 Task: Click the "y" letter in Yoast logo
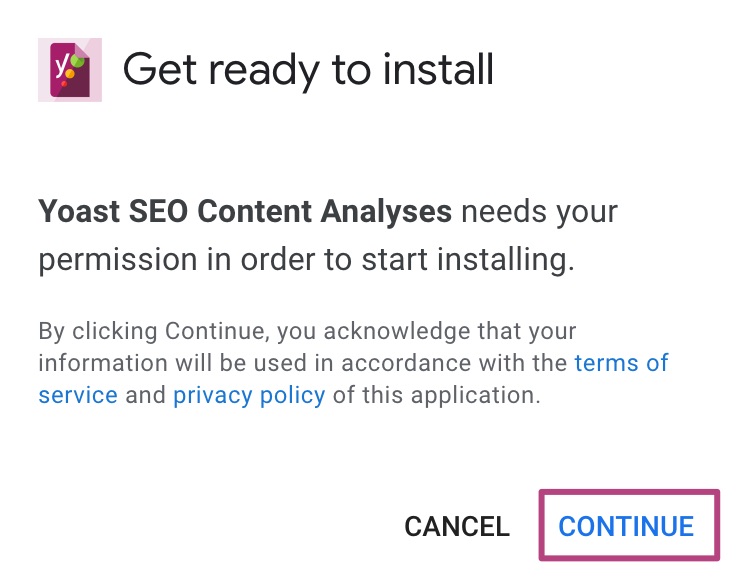tap(62, 66)
